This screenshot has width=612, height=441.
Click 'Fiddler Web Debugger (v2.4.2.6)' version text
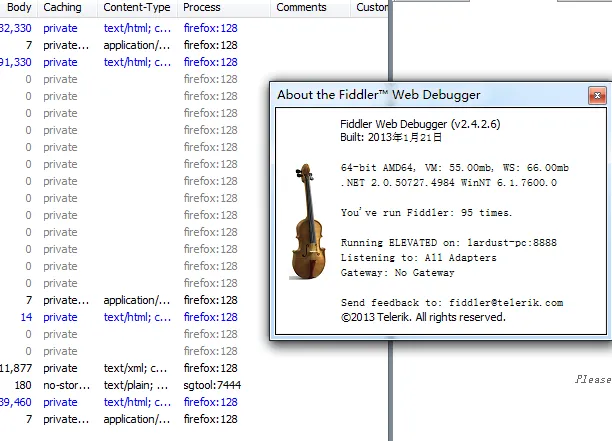(x=420, y=124)
